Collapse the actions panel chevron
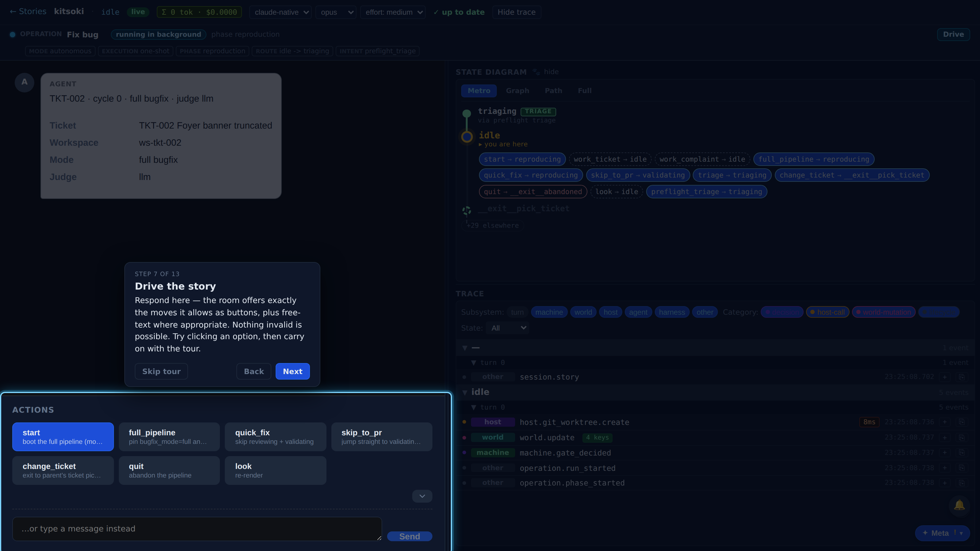The width and height of the screenshot is (980, 551). click(422, 496)
